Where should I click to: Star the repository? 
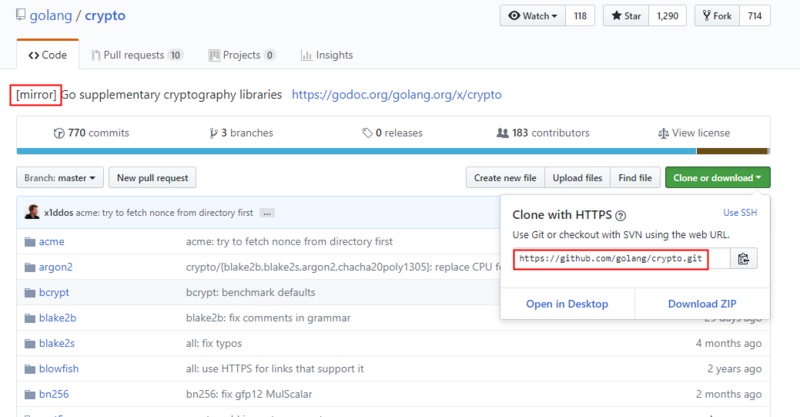click(x=626, y=16)
